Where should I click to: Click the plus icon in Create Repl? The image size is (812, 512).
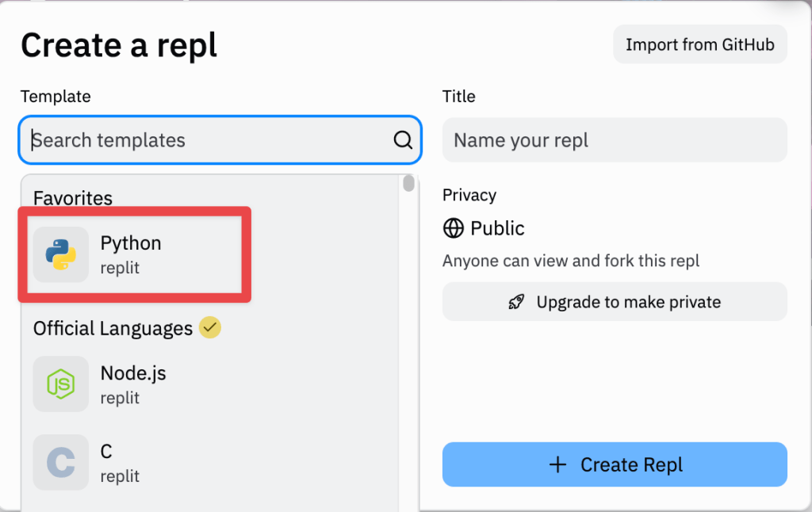558,464
